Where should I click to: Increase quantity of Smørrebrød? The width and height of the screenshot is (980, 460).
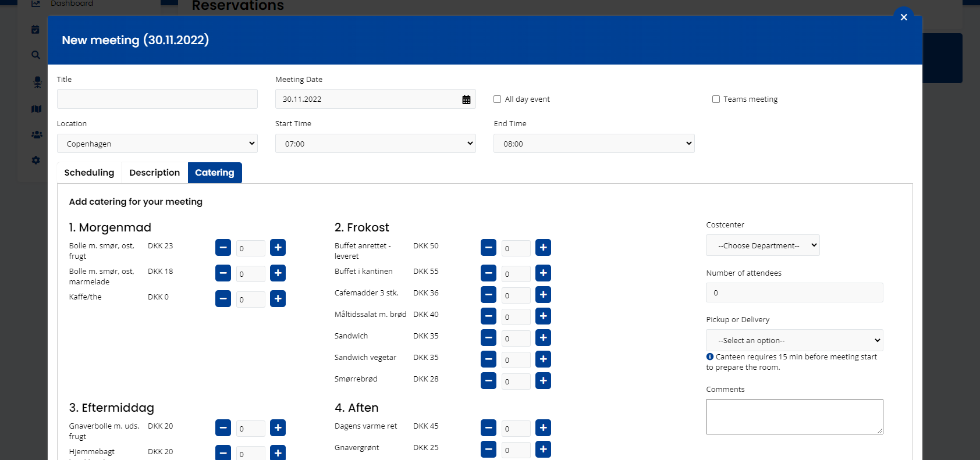coord(543,381)
